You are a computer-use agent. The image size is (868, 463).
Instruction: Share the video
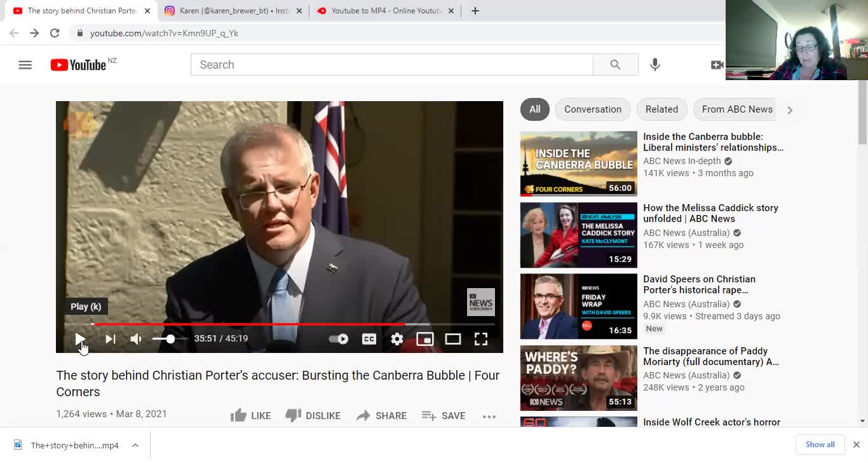[381, 416]
